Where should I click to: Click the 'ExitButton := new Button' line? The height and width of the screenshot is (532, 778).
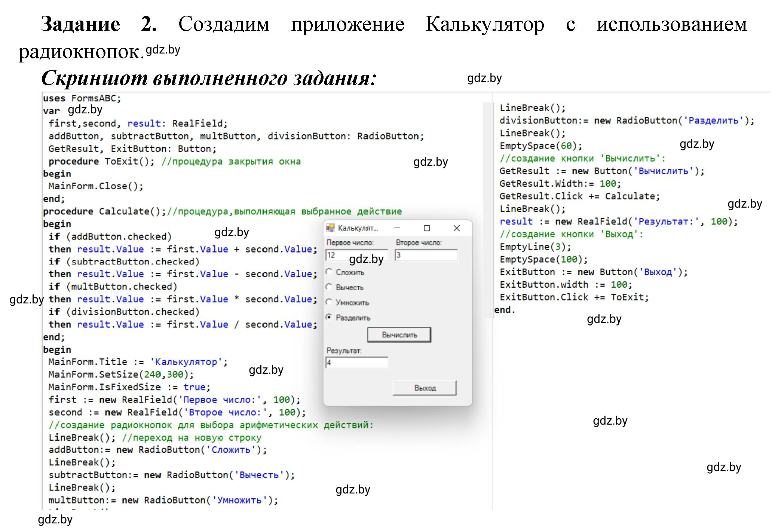click(x=594, y=272)
